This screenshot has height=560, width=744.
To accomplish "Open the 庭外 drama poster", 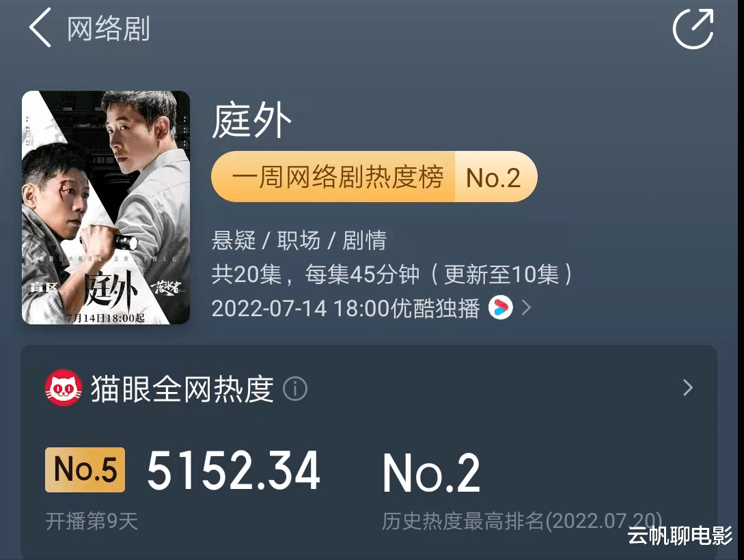I will pos(106,208).
